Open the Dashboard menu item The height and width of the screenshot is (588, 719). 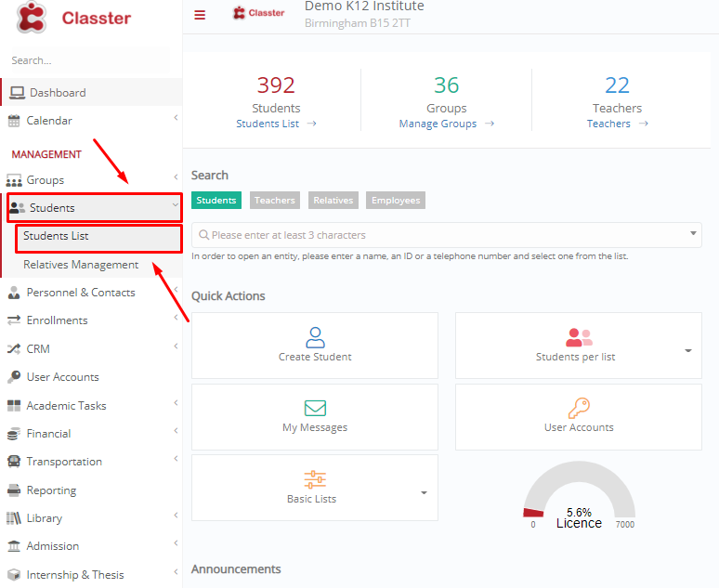pyautogui.click(x=92, y=92)
